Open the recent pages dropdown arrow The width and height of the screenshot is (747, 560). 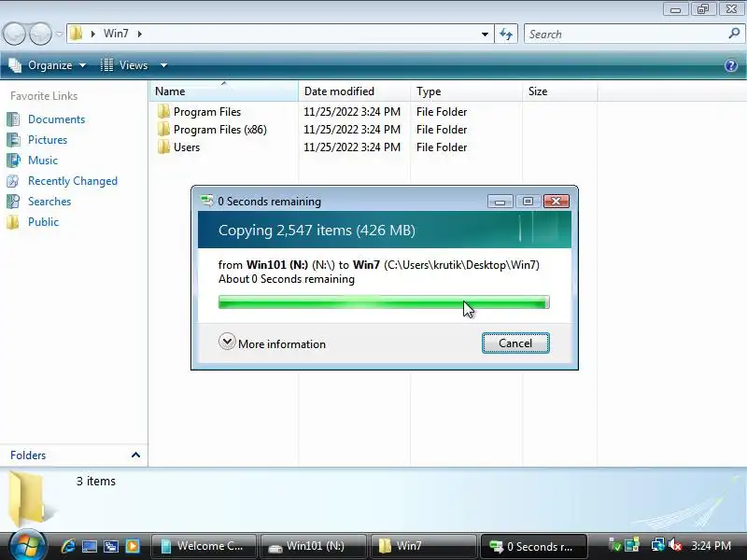[59, 34]
